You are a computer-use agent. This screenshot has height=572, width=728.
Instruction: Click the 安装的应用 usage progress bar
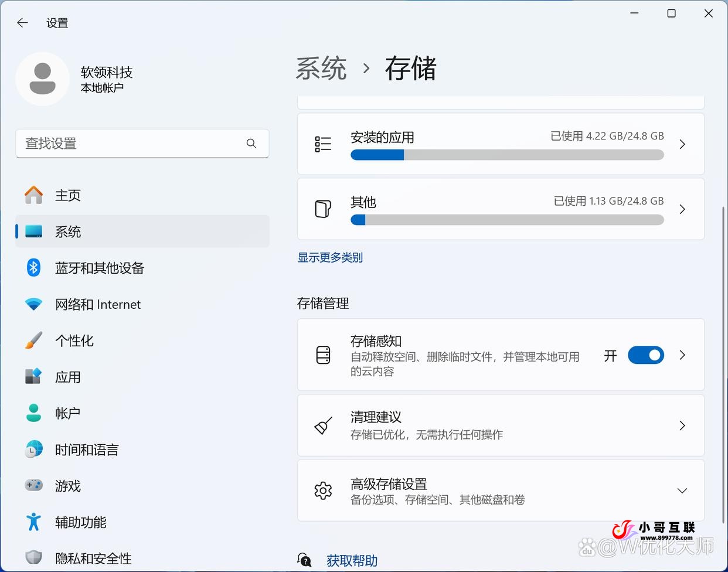tap(507, 155)
